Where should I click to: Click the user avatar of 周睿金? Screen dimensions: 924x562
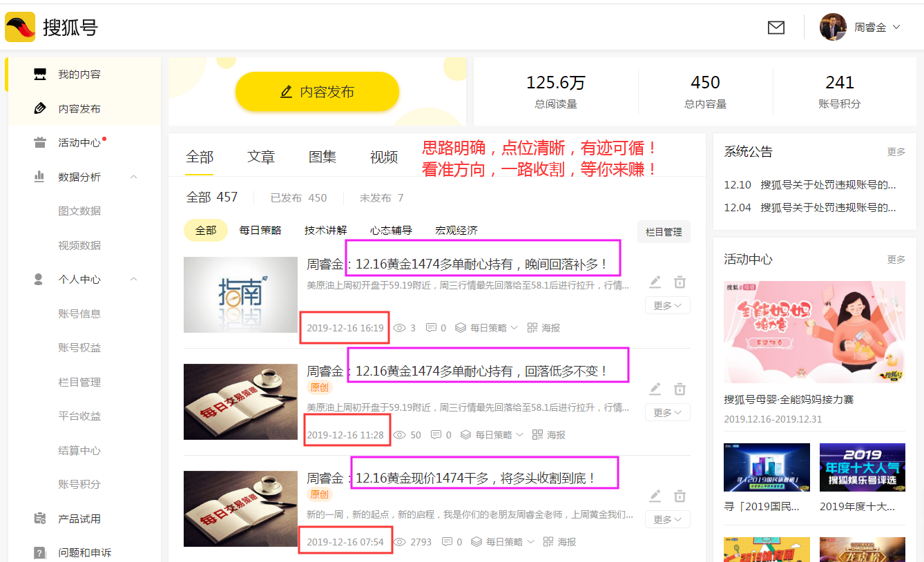click(x=833, y=27)
